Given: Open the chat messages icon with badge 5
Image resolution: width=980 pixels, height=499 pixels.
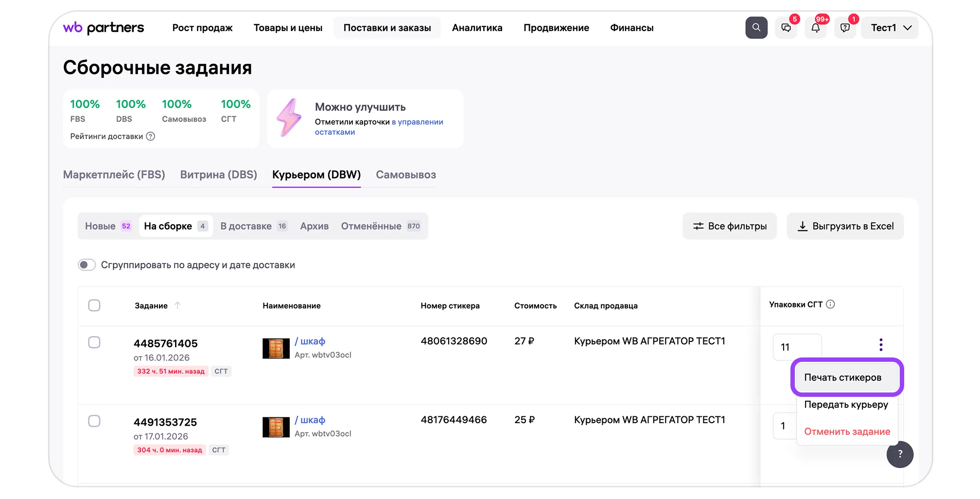Looking at the screenshot, I should point(786,28).
